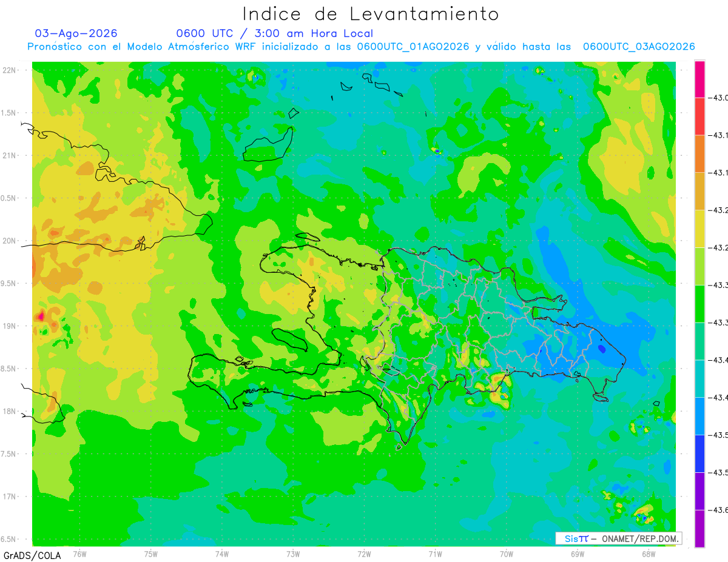Click the '73W' longitude label
728x562 pixels.
coord(293,554)
